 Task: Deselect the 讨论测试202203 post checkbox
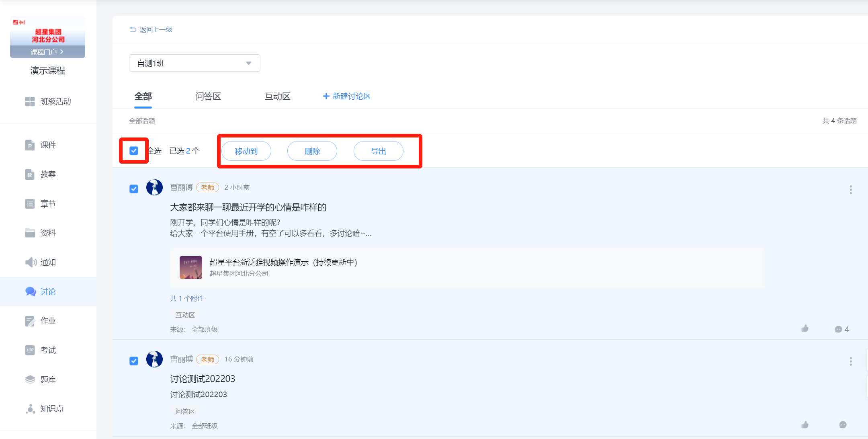click(x=134, y=361)
